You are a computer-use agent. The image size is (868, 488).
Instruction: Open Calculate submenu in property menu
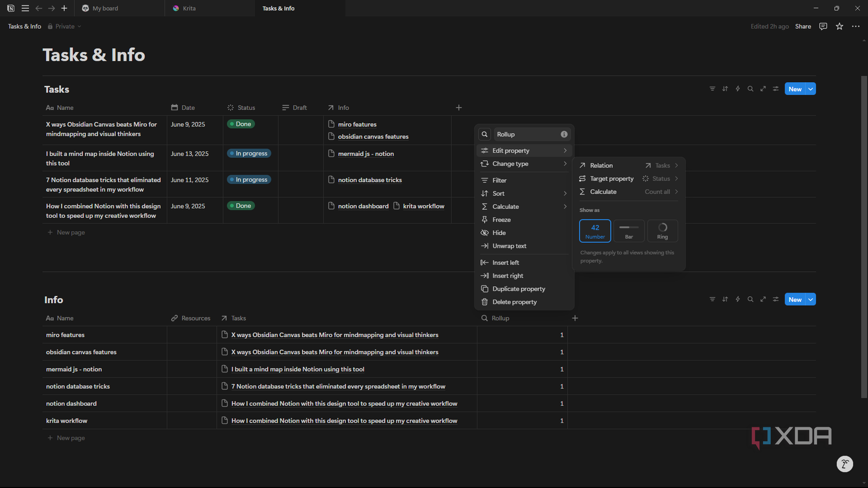[x=524, y=206]
